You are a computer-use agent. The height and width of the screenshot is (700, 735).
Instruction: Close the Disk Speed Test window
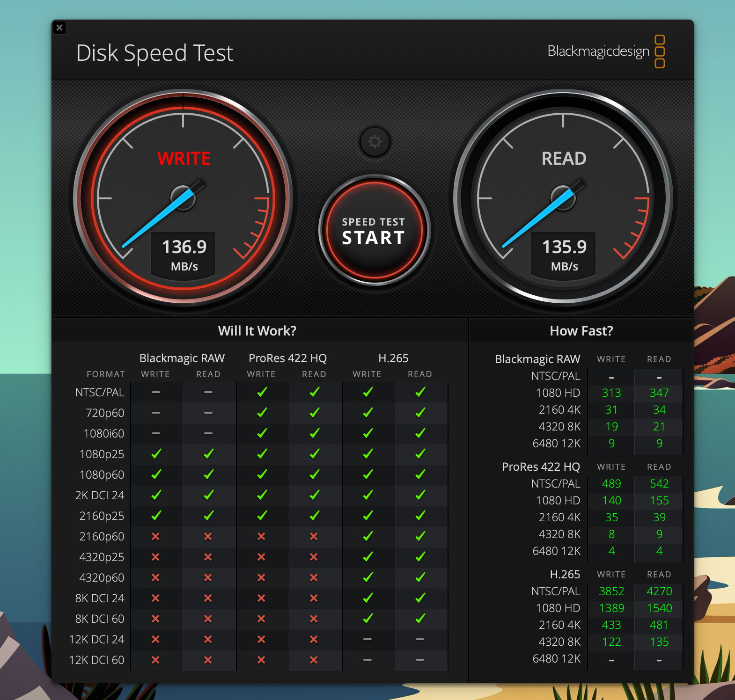pyautogui.click(x=59, y=28)
